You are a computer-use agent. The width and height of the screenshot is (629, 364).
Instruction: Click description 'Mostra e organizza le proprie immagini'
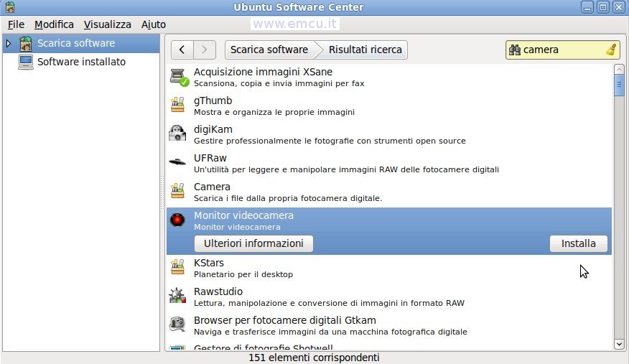274,112
